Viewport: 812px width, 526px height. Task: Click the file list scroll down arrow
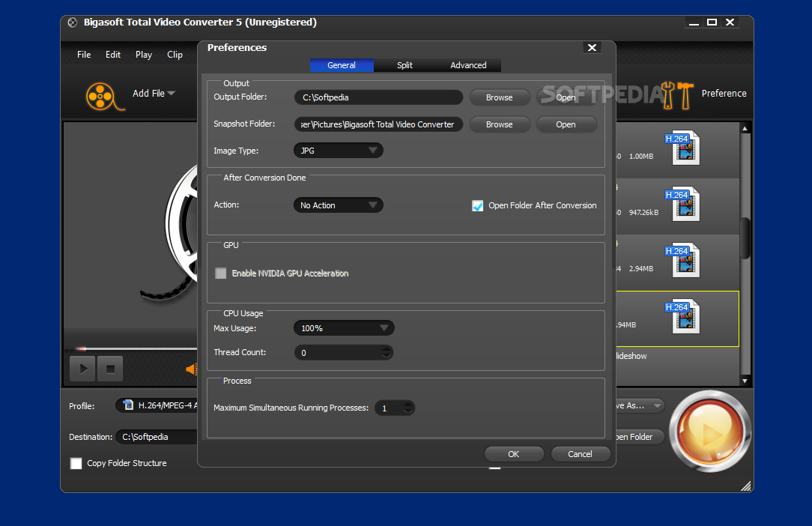[745, 381]
